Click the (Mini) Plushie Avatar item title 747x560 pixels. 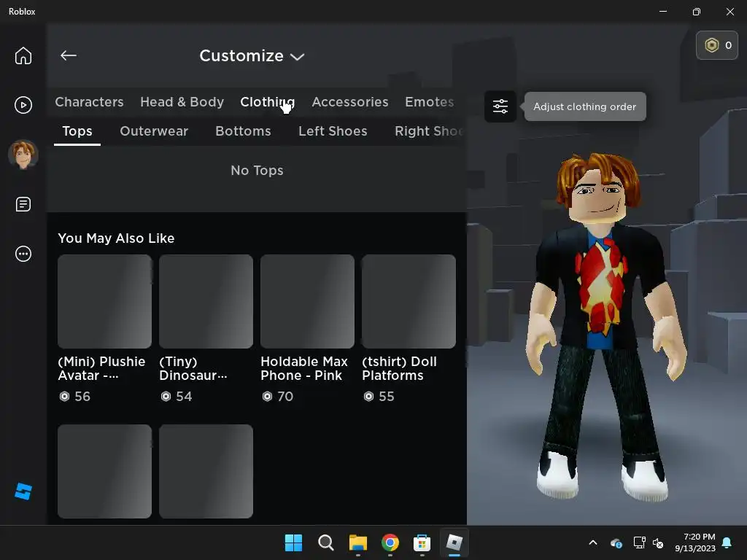click(x=101, y=368)
